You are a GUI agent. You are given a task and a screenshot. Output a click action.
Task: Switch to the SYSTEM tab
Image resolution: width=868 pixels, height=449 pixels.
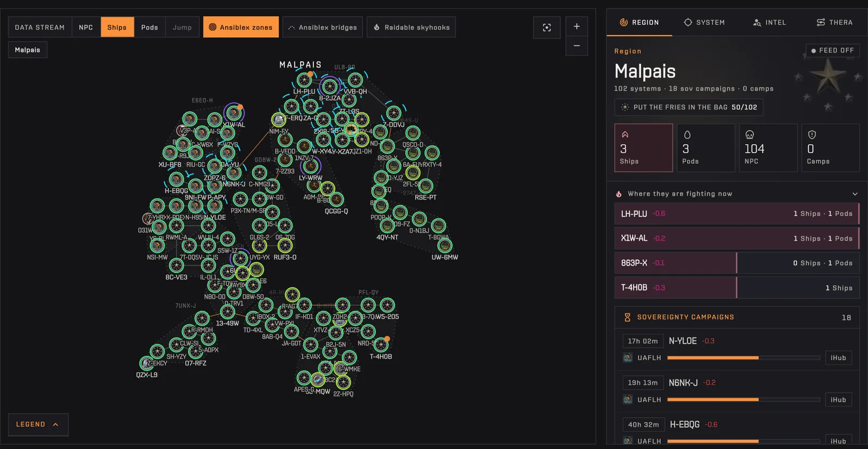click(x=704, y=22)
